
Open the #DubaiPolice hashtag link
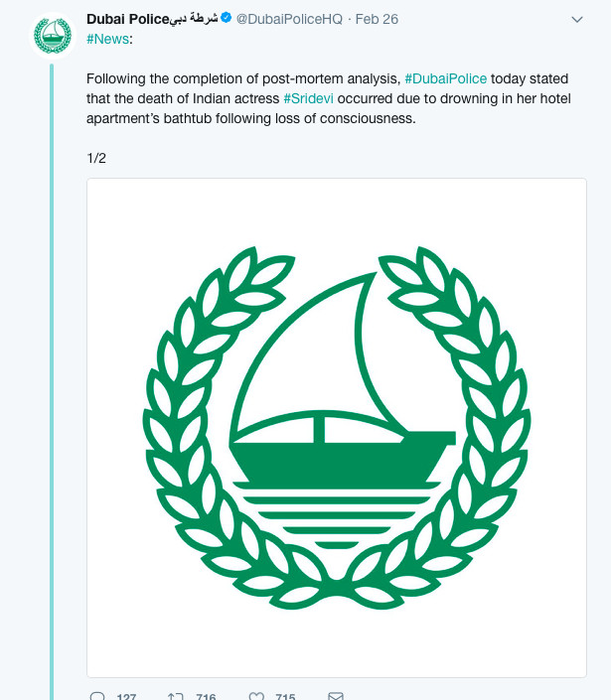click(x=446, y=78)
